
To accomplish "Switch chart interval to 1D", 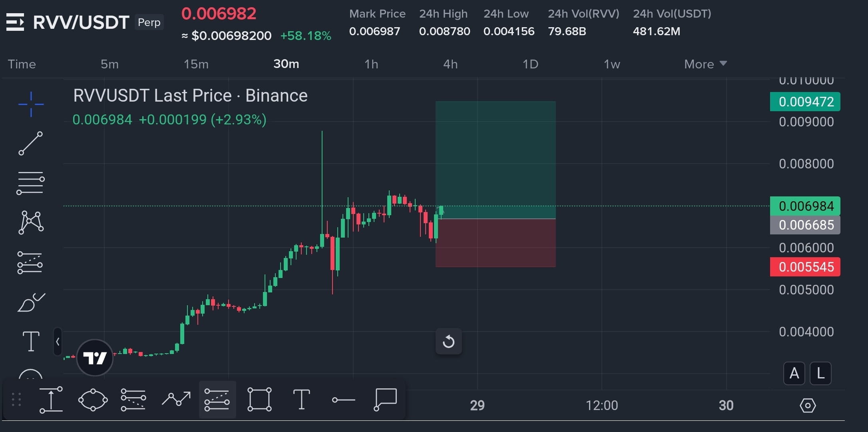I will tap(530, 64).
